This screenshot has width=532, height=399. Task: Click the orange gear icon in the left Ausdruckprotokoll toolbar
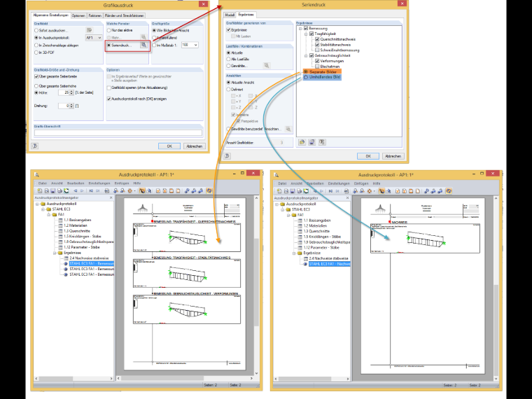[x=129, y=190]
